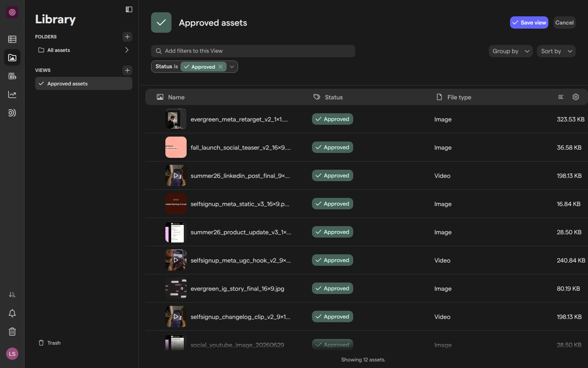Expand the All assets folder chevron
The height and width of the screenshot is (368, 588).
pos(127,50)
